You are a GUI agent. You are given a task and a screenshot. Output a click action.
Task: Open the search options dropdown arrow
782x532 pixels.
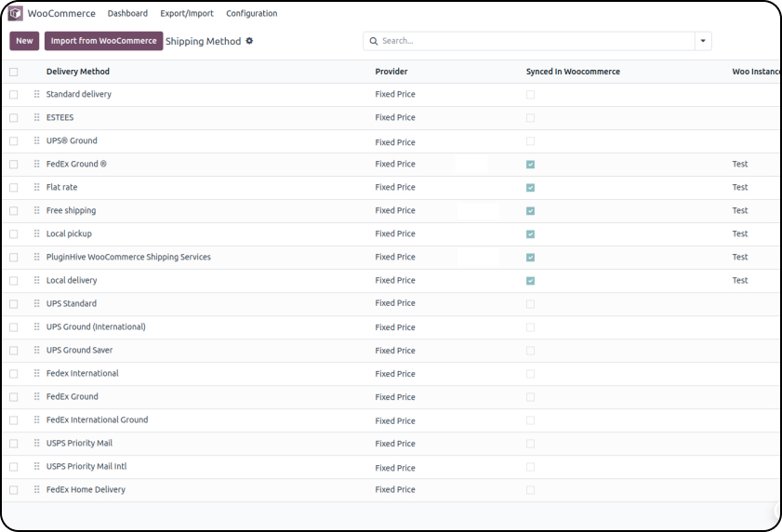click(x=703, y=41)
